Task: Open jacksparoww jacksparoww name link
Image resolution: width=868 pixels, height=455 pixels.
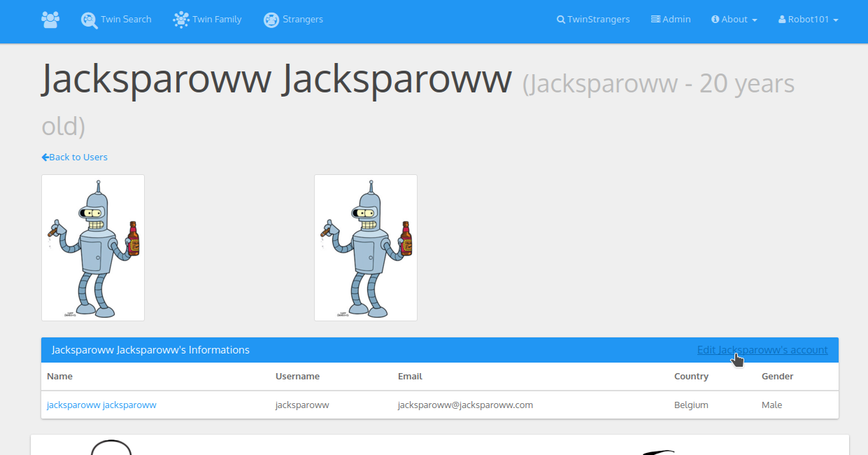Action: pyautogui.click(x=101, y=405)
